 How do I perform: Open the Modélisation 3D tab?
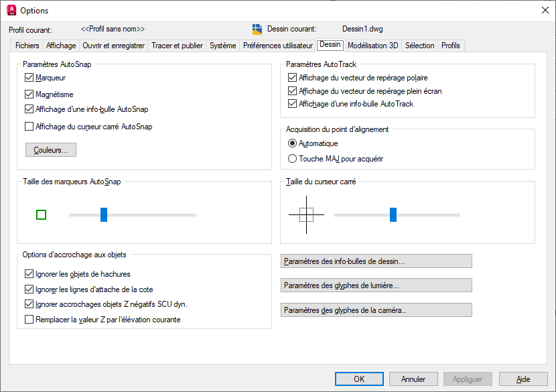tap(372, 46)
